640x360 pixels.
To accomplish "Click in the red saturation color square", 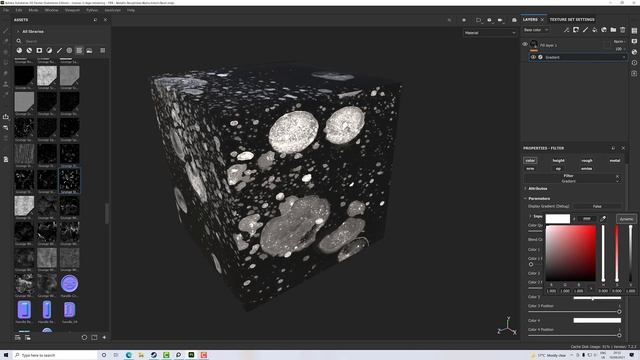I will 571,253.
